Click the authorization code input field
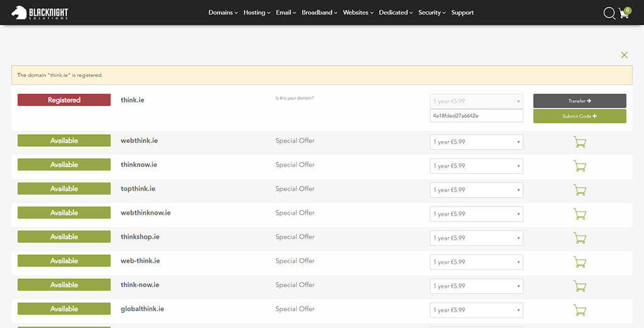 [x=476, y=116]
